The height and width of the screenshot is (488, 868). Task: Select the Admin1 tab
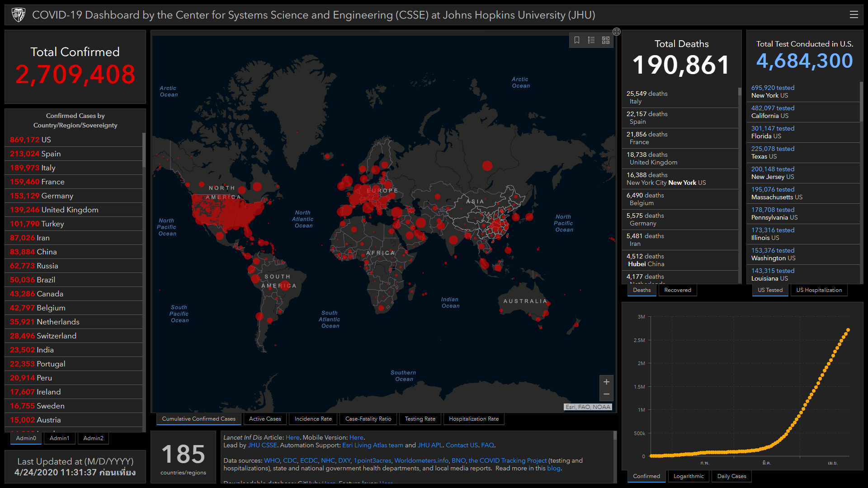[60, 438]
